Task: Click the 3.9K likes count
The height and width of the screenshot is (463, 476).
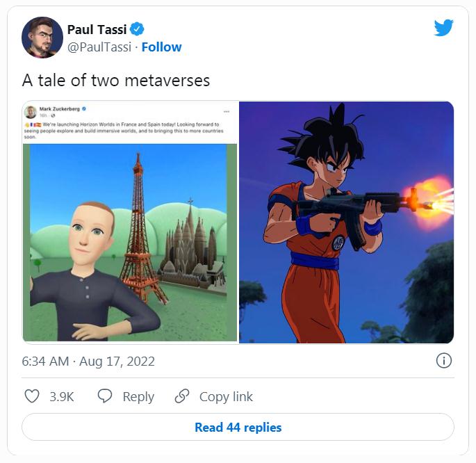Action: point(62,396)
